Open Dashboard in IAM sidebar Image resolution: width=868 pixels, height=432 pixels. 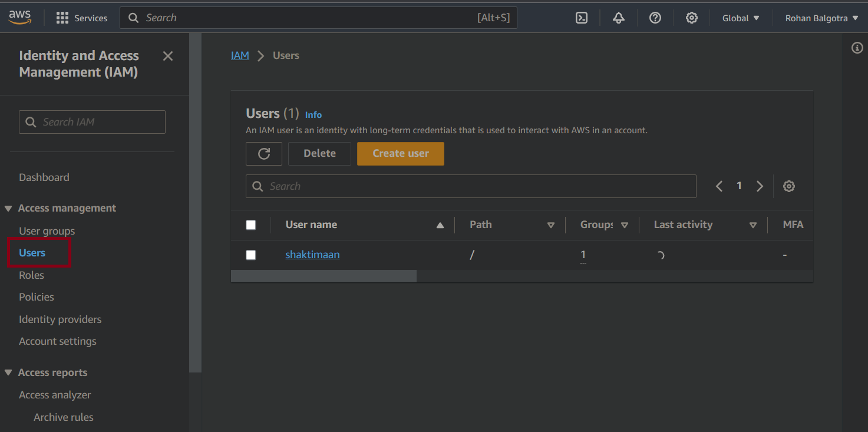44,177
